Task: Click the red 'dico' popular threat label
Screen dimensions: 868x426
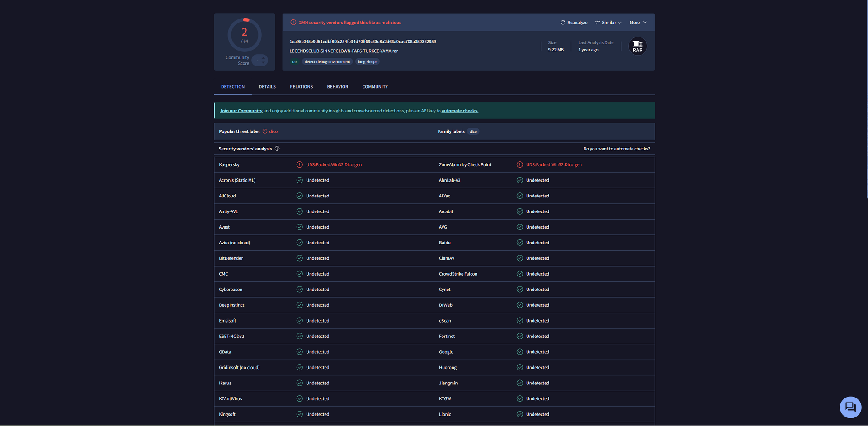Action: point(274,131)
